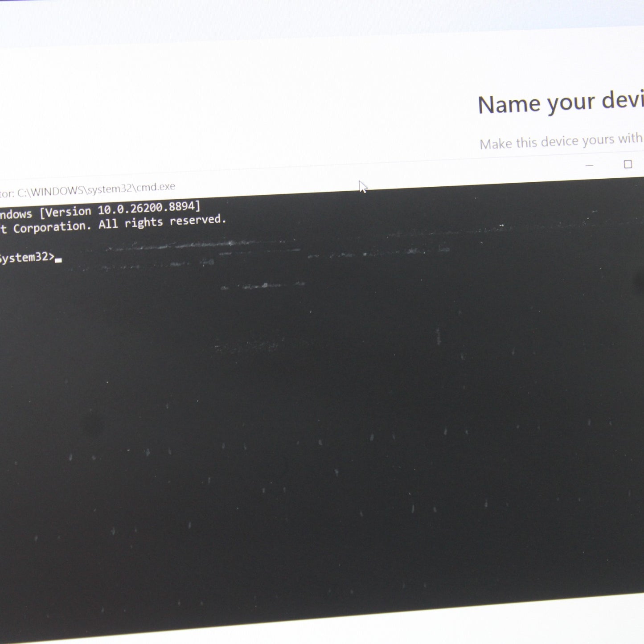Maximize the cmd.exe command prompt window
The height and width of the screenshot is (644, 644).
pos(628,164)
